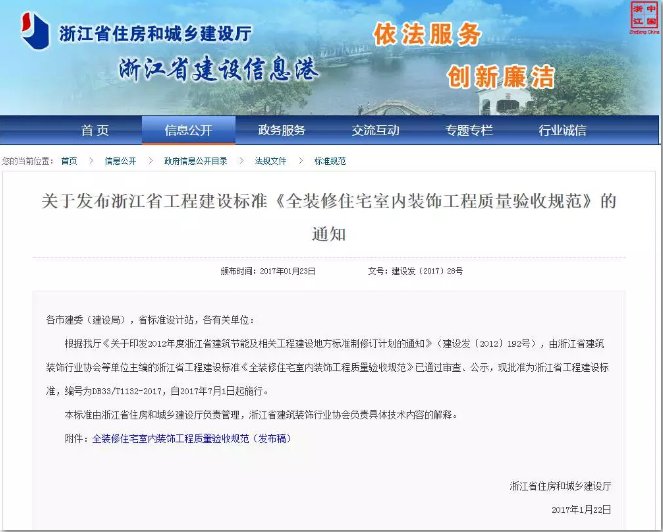Click the signing date 2017年1月22日

coord(581,510)
